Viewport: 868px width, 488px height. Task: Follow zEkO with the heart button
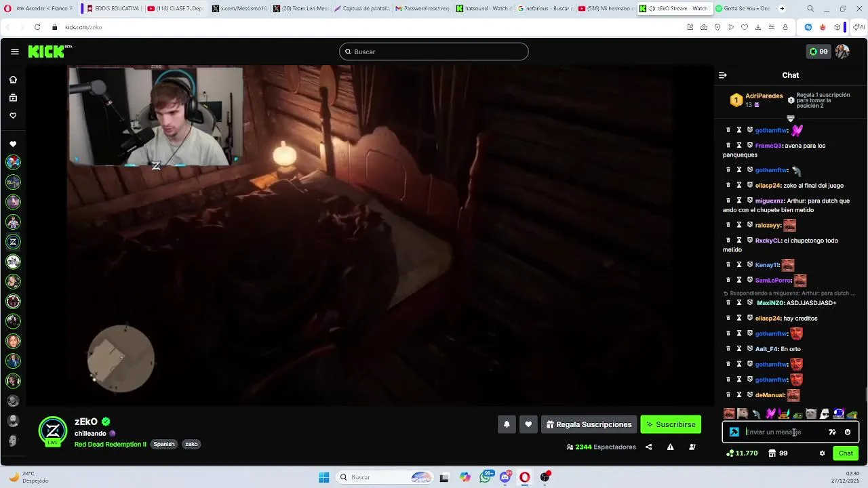tap(528, 424)
